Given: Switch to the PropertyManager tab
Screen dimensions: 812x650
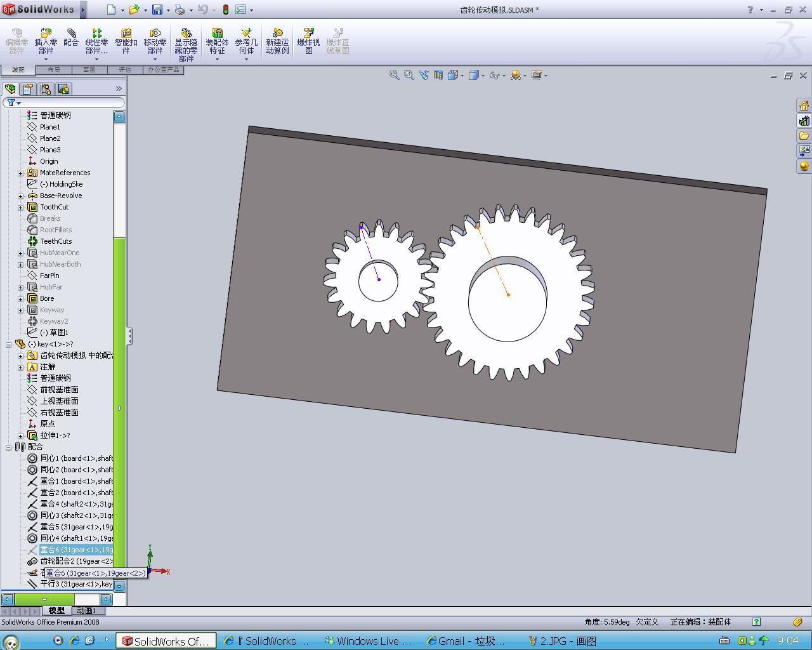Looking at the screenshot, I should tap(28, 89).
